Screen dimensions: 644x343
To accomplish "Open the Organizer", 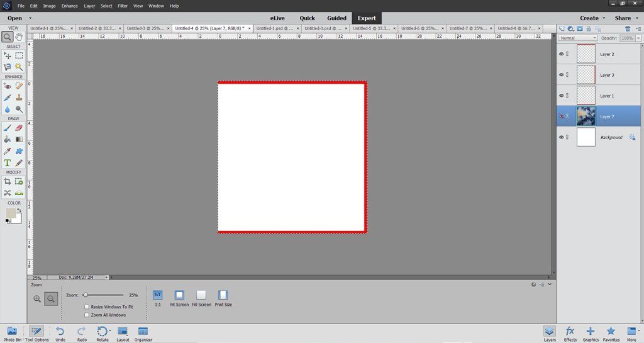I will click(143, 334).
